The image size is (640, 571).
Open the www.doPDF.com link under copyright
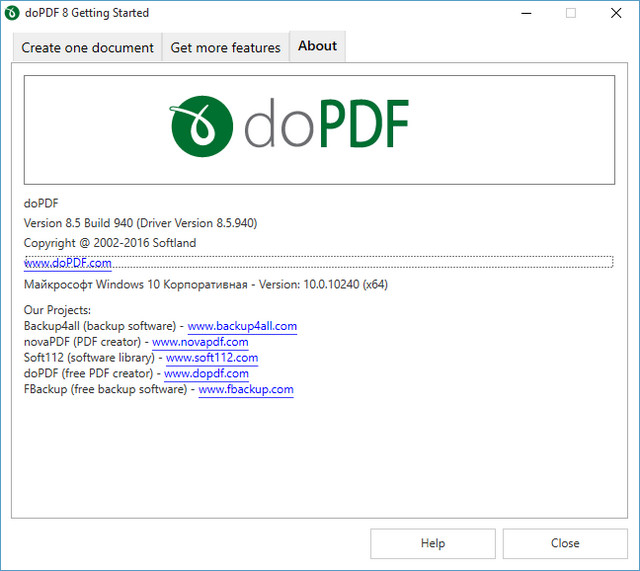tap(68, 263)
